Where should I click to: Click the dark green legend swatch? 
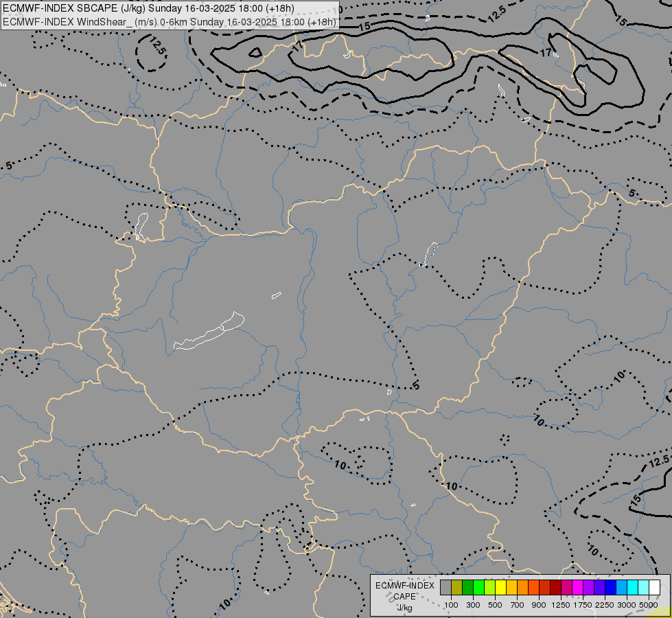(468, 588)
